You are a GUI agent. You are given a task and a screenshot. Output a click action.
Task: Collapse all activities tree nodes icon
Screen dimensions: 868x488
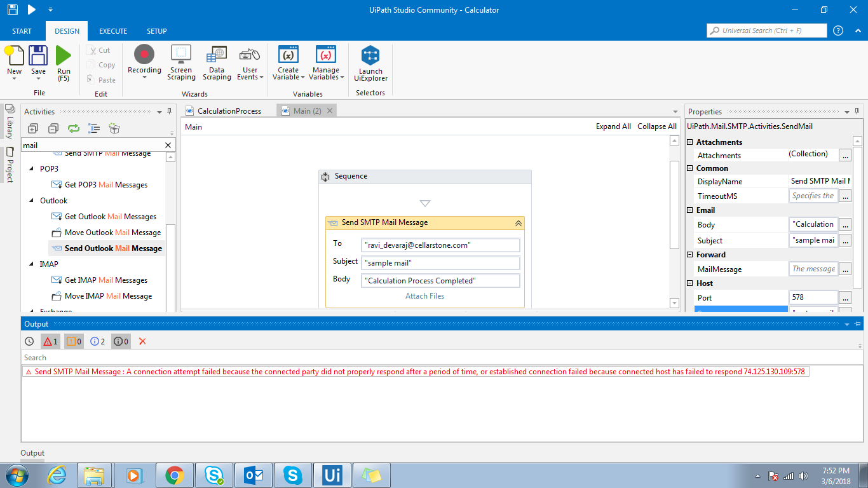pyautogui.click(x=53, y=128)
